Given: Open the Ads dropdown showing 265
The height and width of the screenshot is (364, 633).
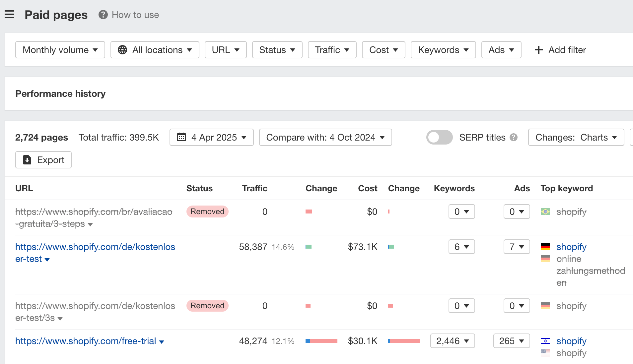Looking at the screenshot, I should (511, 340).
